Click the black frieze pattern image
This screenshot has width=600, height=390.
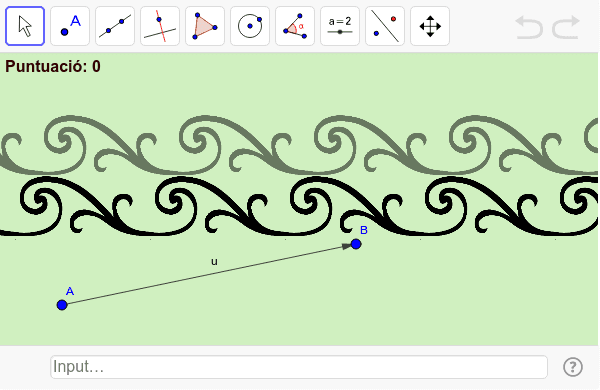299,207
